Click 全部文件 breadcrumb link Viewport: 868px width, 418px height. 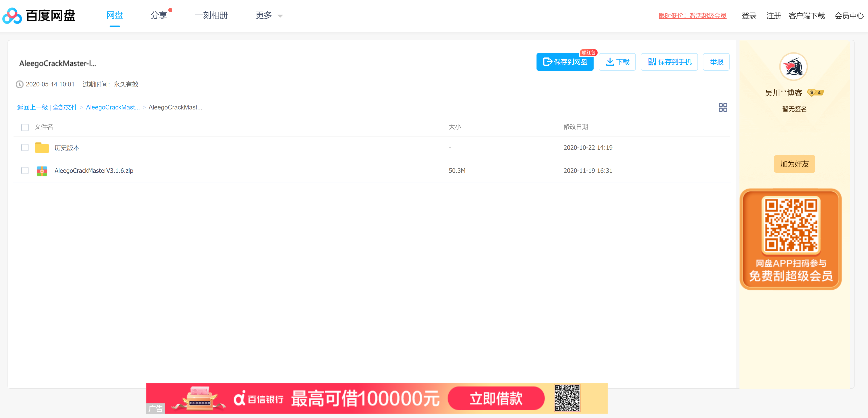65,107
